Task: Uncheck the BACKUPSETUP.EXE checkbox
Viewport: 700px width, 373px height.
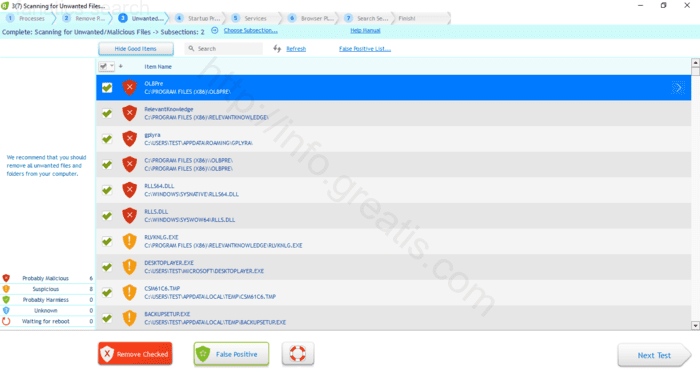Action: [107, 318]
